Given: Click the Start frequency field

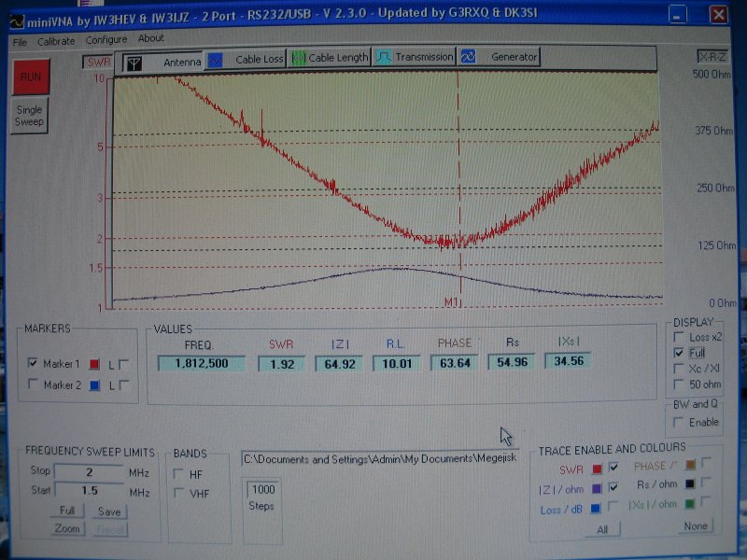Looking at the screenshot, I should pyautogui.click(x=89, y=490).
